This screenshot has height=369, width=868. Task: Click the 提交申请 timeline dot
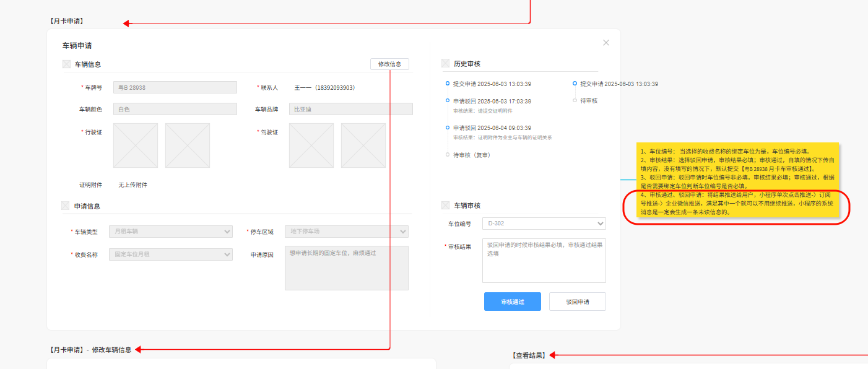pyautogui.click(x=448, y=84)
